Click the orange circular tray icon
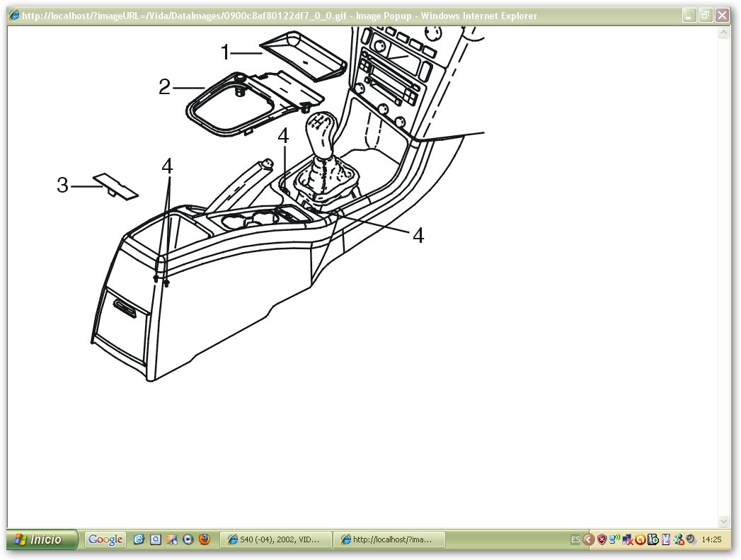This screenshot has width=741, height=560. (x=641, y=539)
